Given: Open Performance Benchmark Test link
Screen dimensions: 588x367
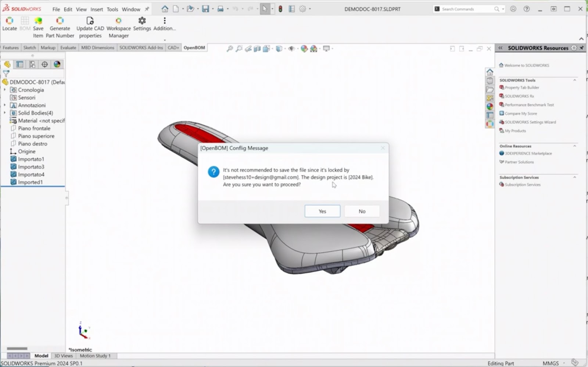Looking at the screenshot, I should coord(529,105).
